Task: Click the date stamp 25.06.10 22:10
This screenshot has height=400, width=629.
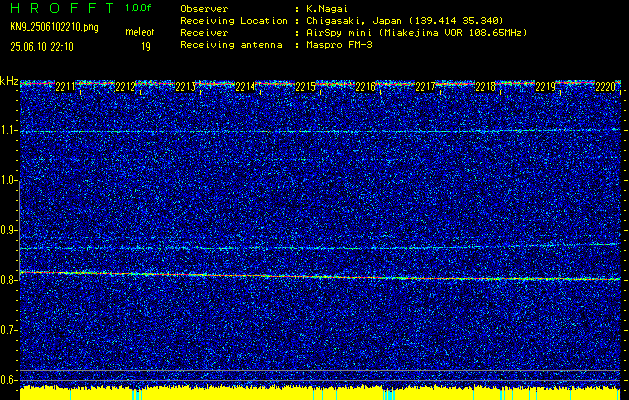Action: (42, 47)
